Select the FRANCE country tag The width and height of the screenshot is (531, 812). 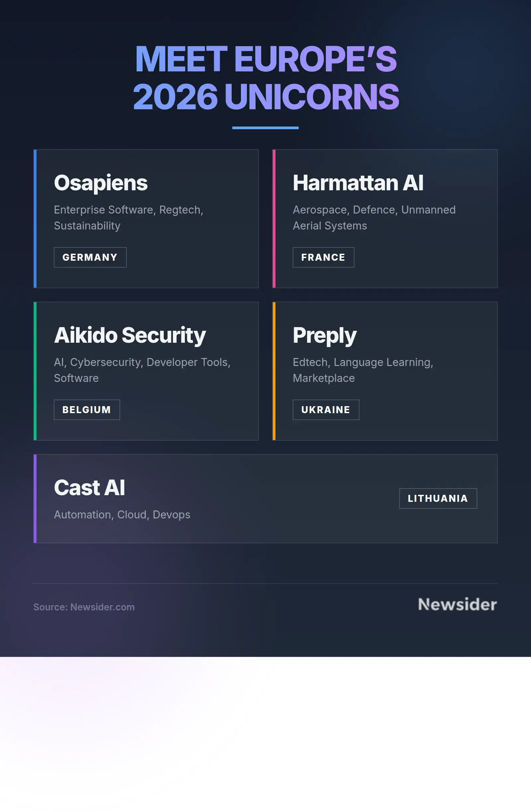click(x=323, y=257)
